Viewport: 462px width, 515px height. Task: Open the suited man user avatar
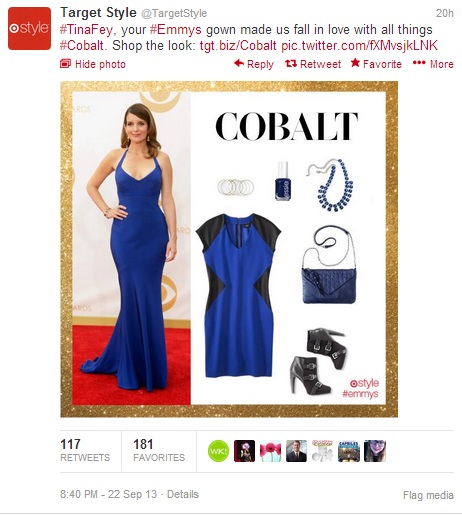pos(296,451)
